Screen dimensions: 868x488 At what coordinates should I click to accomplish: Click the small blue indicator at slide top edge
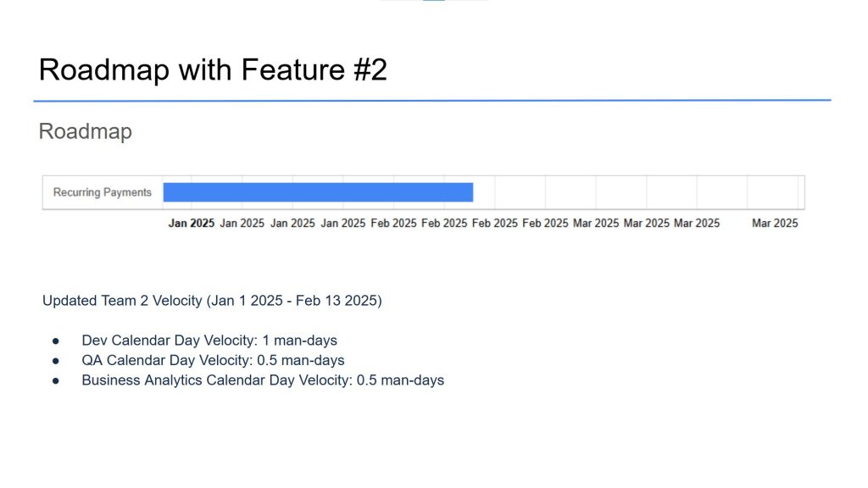(433, 1)
